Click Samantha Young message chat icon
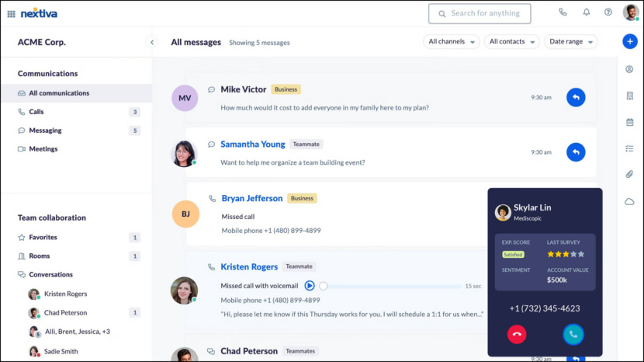This screenshot has width=644, height=362. pyautogui.click(x=211, y=144)
